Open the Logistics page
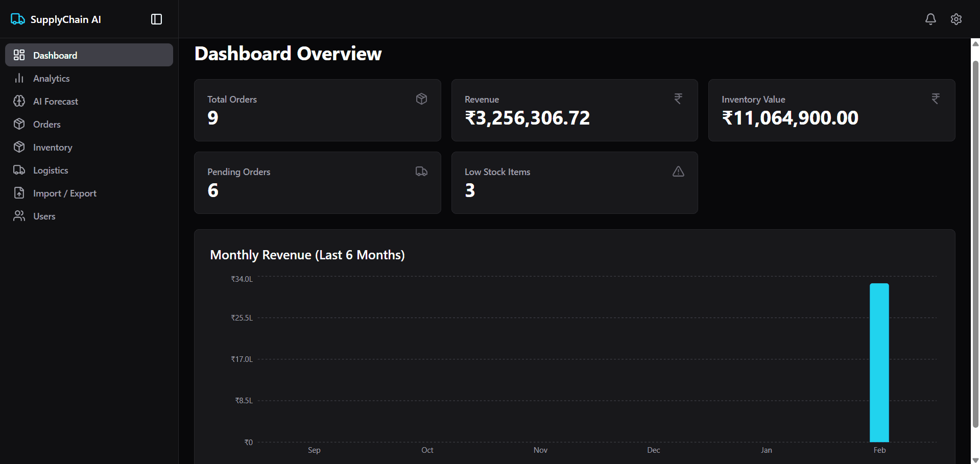Image resolution: width=980 pixels, height=464 pixels. click(50, 170)
